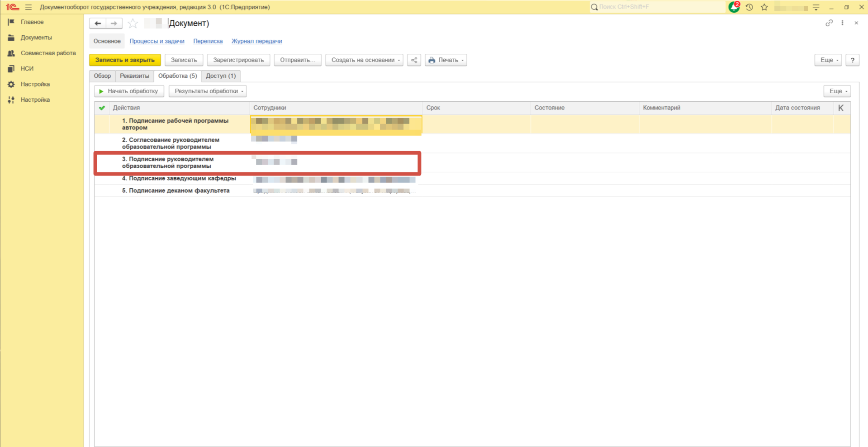Click the Начать обработку button
Image resolution: width=868 pixels, height=447 pixels.
(x=129, y=91)
